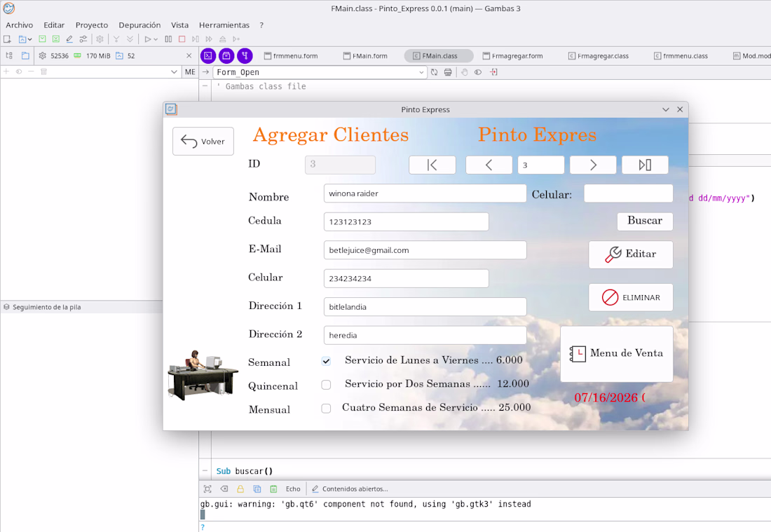The image size is (771, 532).
Task: Click the E-Mail field with betlejuice@gmail.com
Action: [425, 250]
